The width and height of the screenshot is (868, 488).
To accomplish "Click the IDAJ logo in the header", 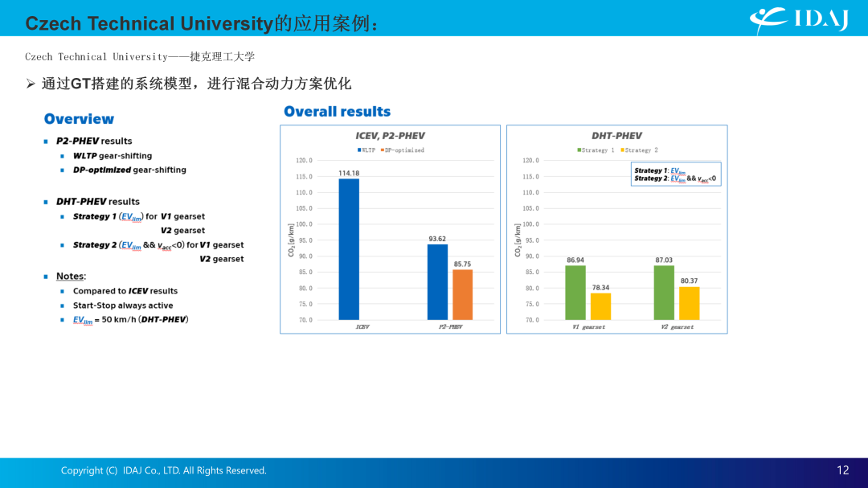I will (799, 20).
